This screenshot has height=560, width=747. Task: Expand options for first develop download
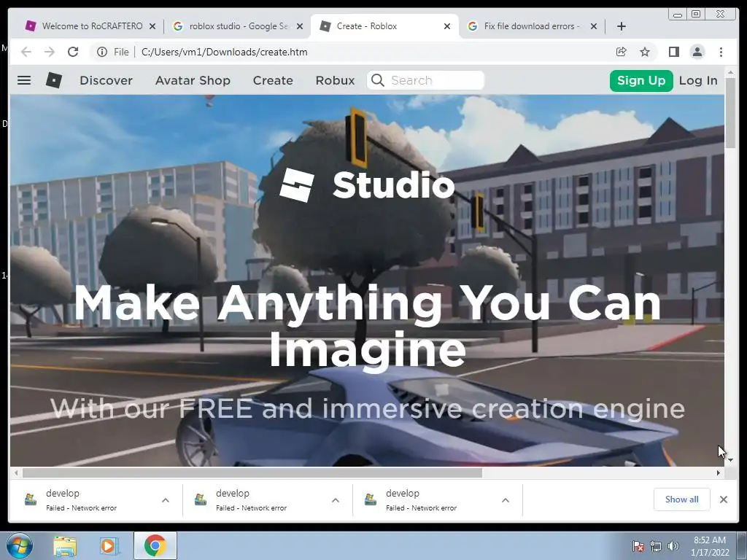click(x=166, y=500)
